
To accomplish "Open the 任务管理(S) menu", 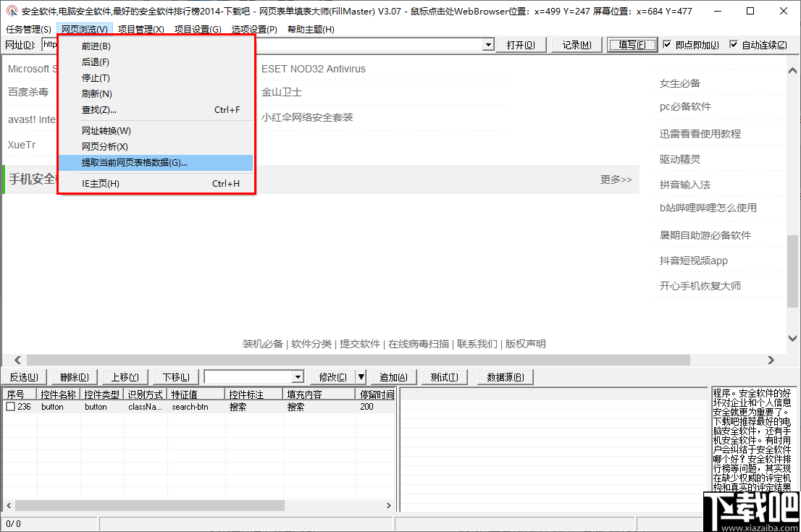I will [27, 30].
